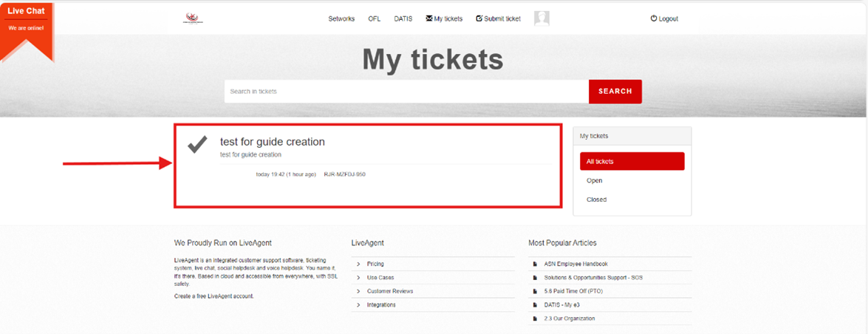Open the user avatar profile picture
The image size is (868, 334).
pos(541,18)
